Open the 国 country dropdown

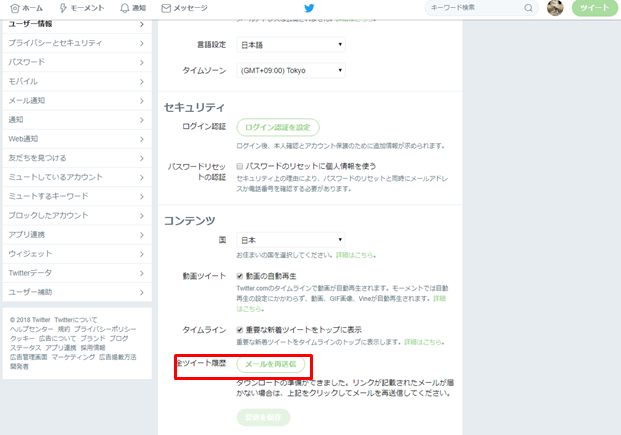point(291,240)
